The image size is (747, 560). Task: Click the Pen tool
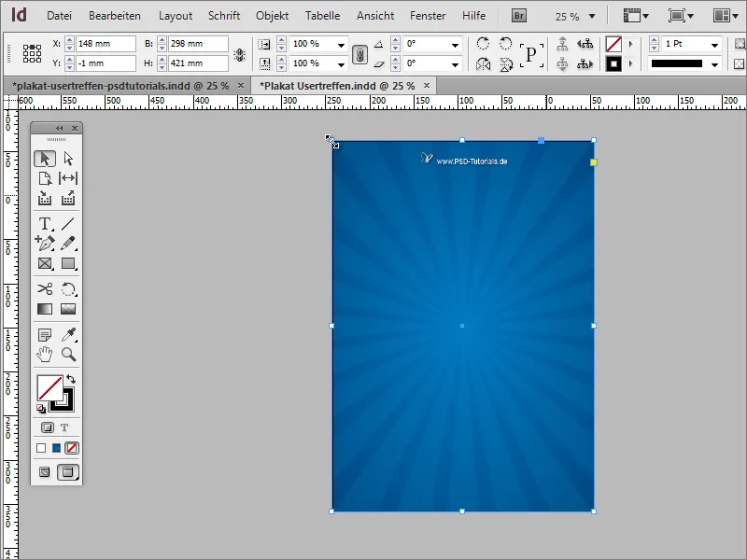coord(45,244)
